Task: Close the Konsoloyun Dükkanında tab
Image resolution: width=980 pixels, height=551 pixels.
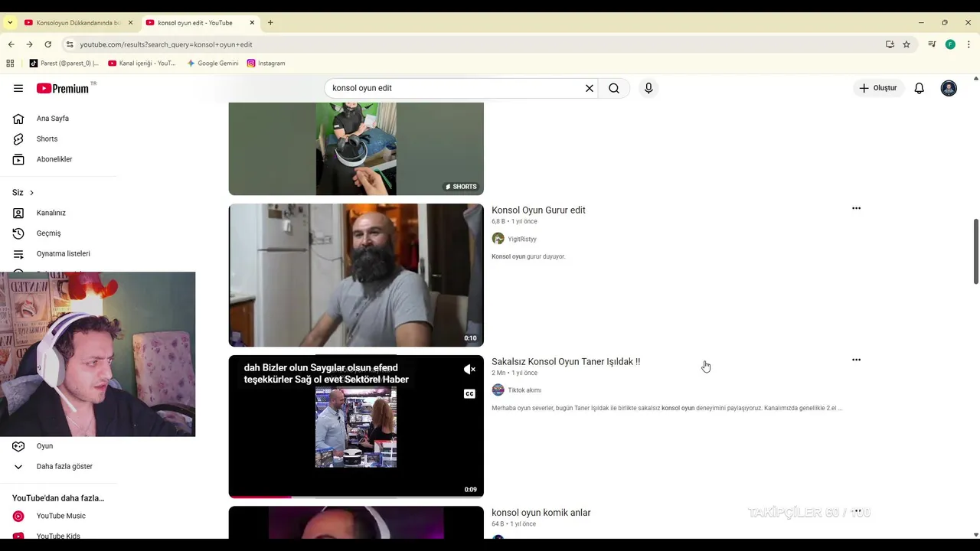Action: point(131,23)
